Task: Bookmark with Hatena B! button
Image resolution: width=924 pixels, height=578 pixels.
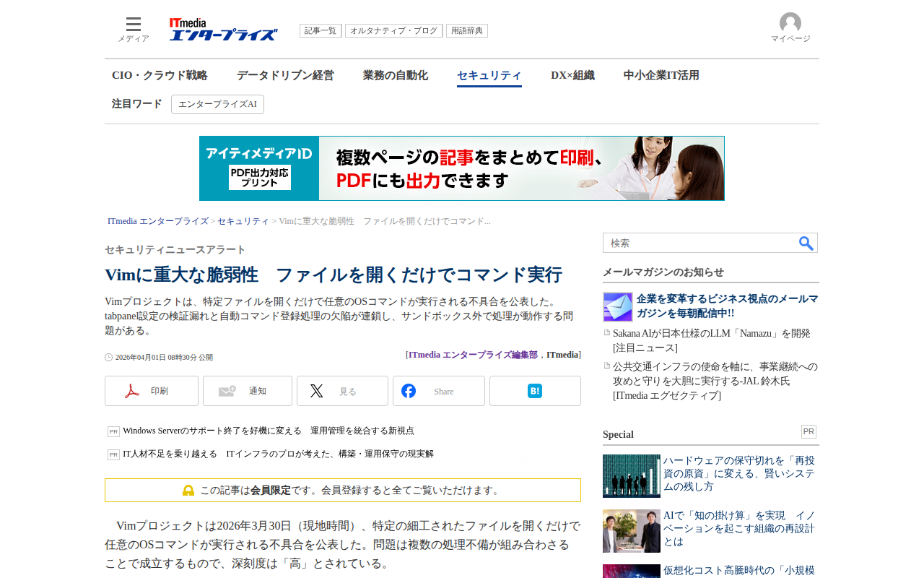Action: 535,391
